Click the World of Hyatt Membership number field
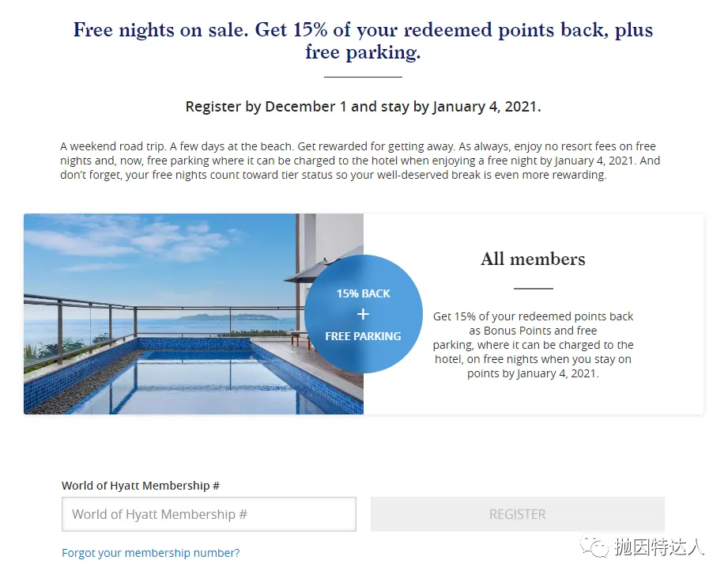The image size is (728, 579). (209, 514)
